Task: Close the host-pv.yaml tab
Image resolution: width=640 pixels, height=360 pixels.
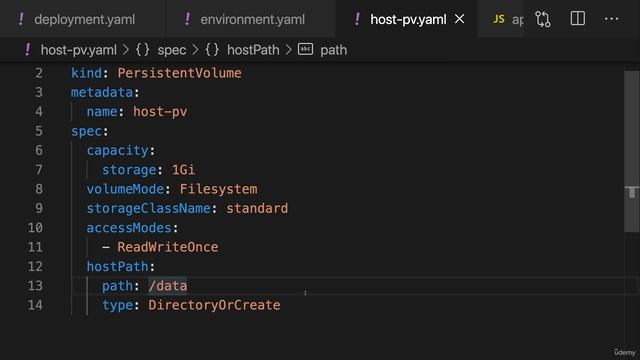Action: coord(459,19)
